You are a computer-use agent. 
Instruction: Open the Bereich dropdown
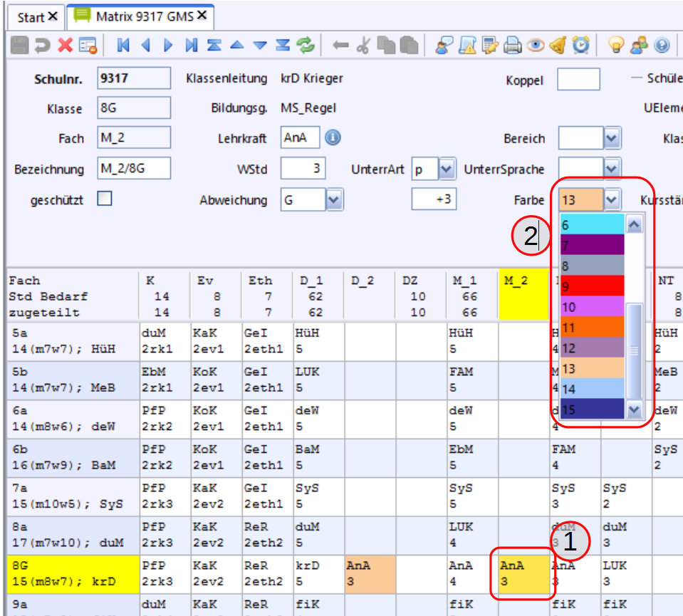(612, 138)
